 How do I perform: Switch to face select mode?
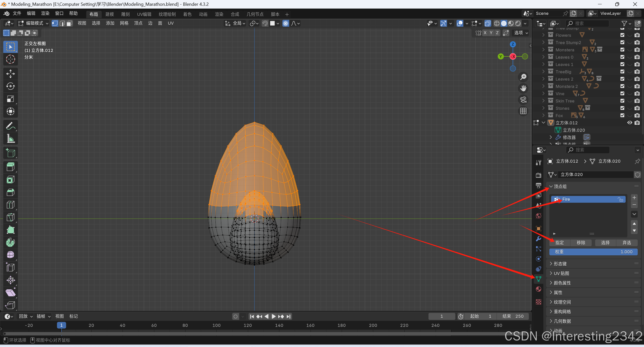pos(69,23)
